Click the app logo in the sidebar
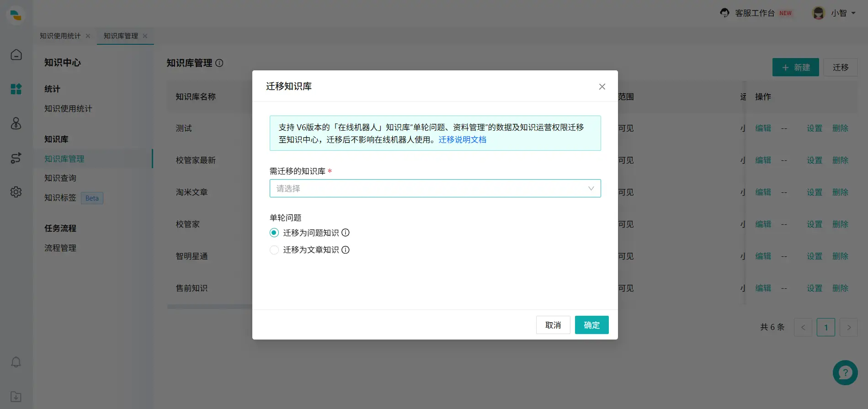 pyautogui.click(x=16, y=15)
